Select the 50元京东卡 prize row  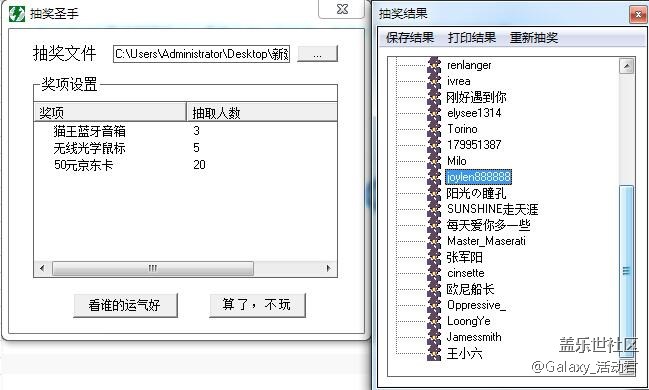[83, 165]
